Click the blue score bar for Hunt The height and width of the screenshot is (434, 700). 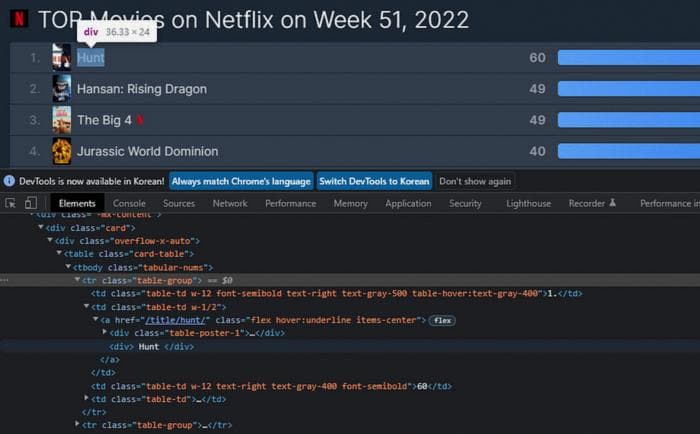629,58
